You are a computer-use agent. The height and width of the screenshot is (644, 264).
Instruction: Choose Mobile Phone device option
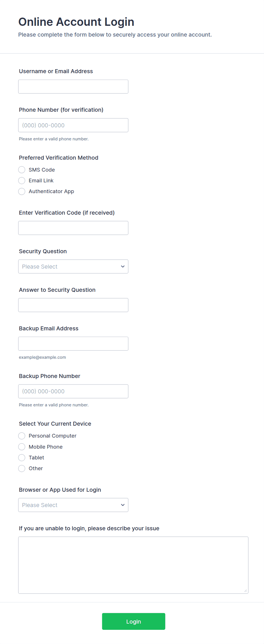[22, 447]
